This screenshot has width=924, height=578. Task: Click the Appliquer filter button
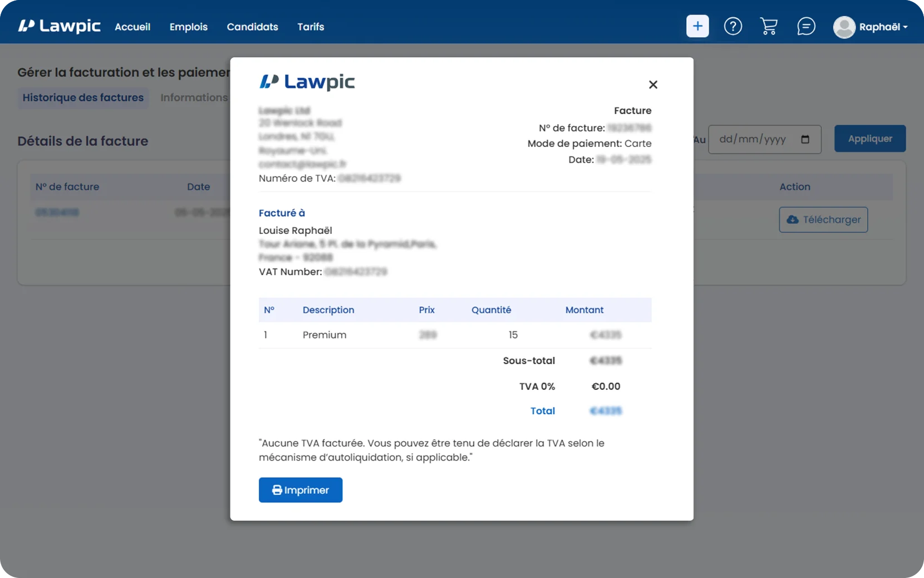870,139
